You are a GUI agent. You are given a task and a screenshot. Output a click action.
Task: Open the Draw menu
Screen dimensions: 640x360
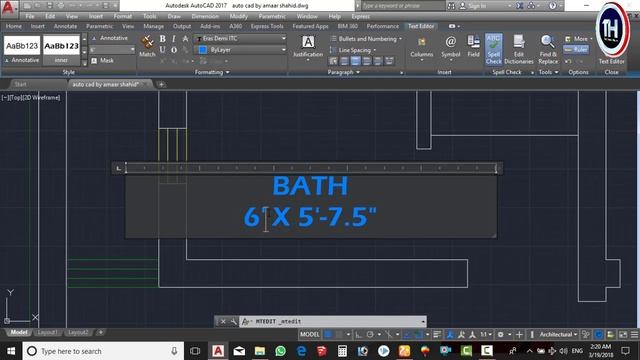pos(174,16)
